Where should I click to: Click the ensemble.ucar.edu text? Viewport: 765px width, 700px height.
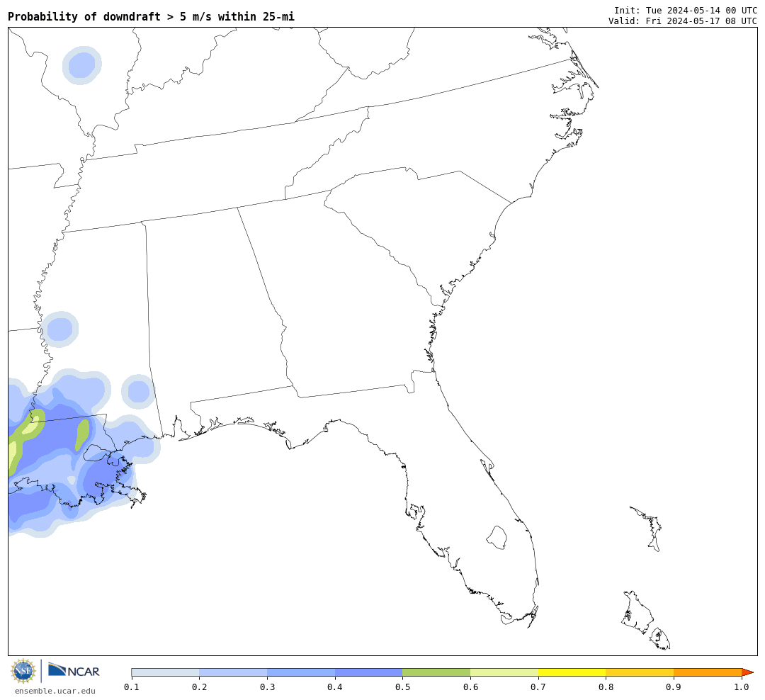click(x=55, y=691)
